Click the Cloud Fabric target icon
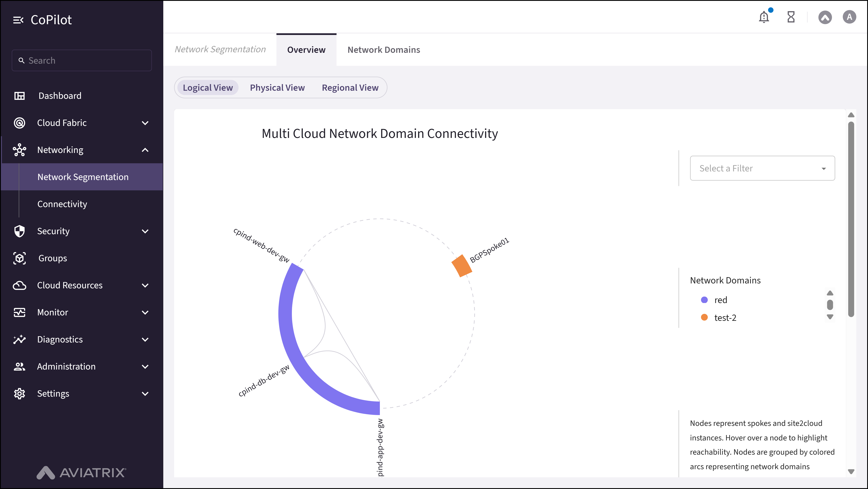This screenshot has width=868, height=489. click(x=19, y=123)
